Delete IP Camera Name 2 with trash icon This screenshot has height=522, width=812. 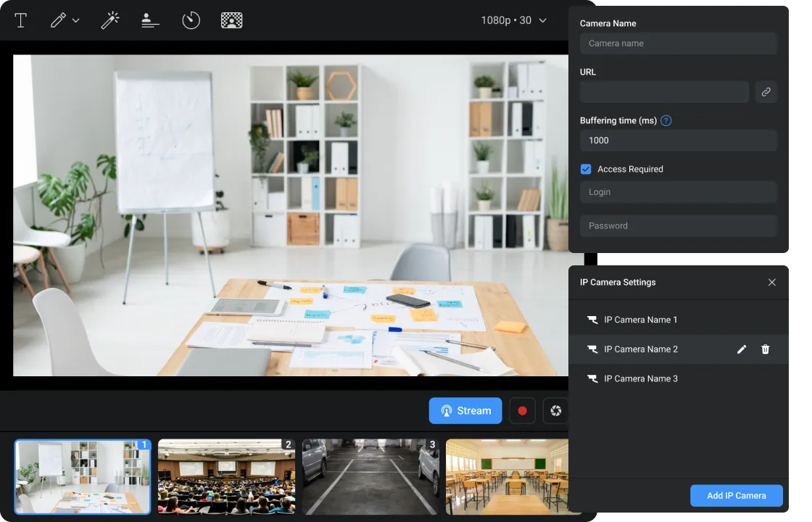tap(765, 349)
